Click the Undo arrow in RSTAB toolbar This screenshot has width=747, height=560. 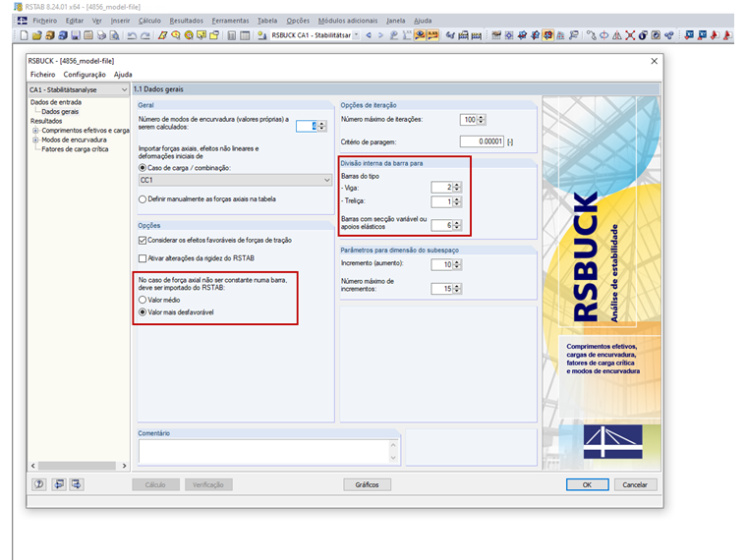(132, 35)
